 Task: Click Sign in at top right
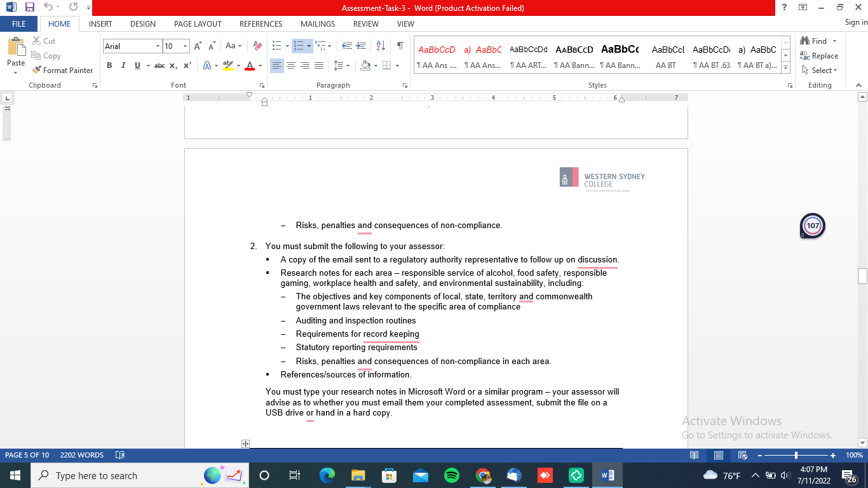856,22
